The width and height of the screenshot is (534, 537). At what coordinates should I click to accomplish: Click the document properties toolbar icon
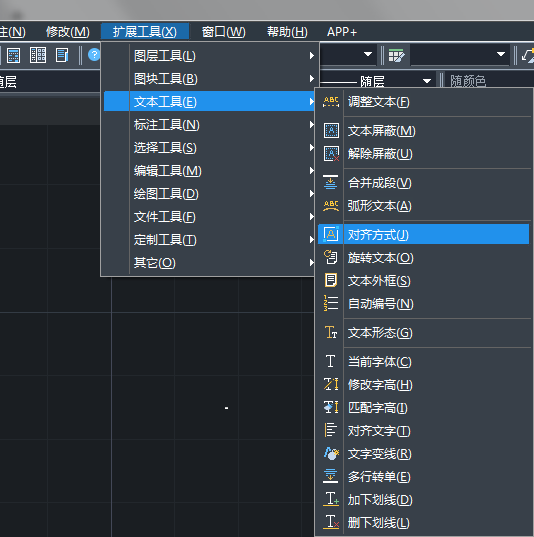(62, 55)
